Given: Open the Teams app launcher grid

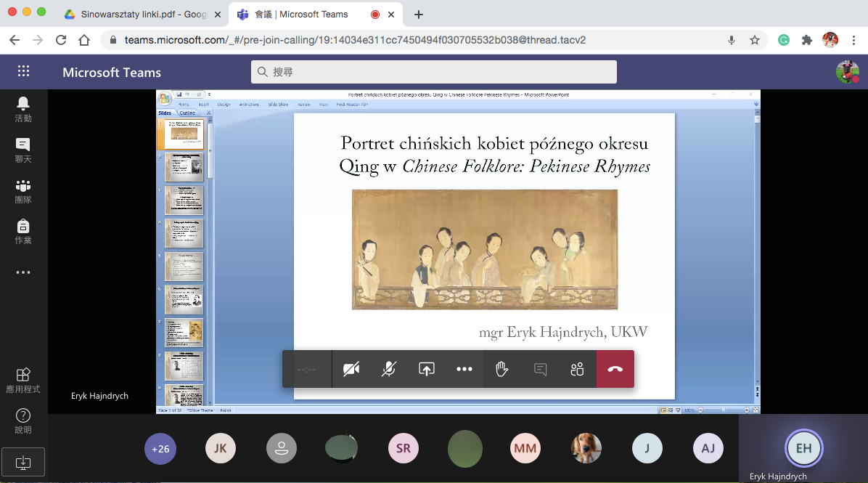Looking at the screenshot, I should pyautogui.click(x=23, y=71).
